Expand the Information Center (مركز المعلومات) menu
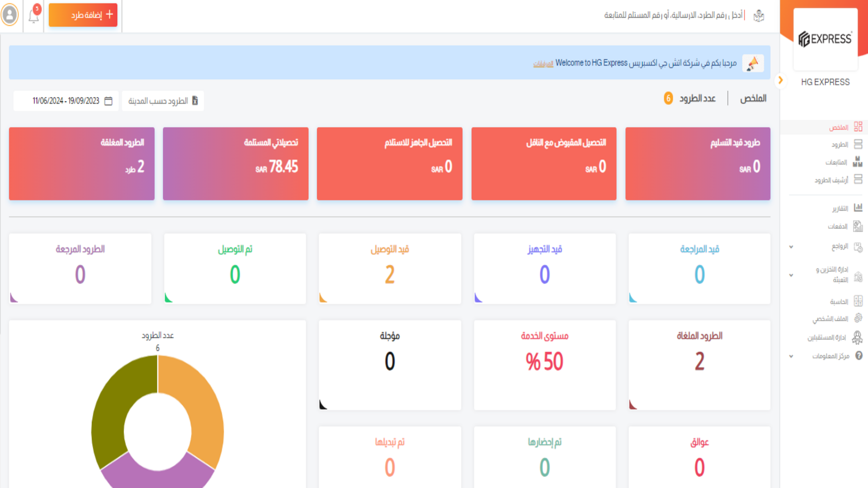Viewport: 868px width, 488px height. (x=791, y=356)
